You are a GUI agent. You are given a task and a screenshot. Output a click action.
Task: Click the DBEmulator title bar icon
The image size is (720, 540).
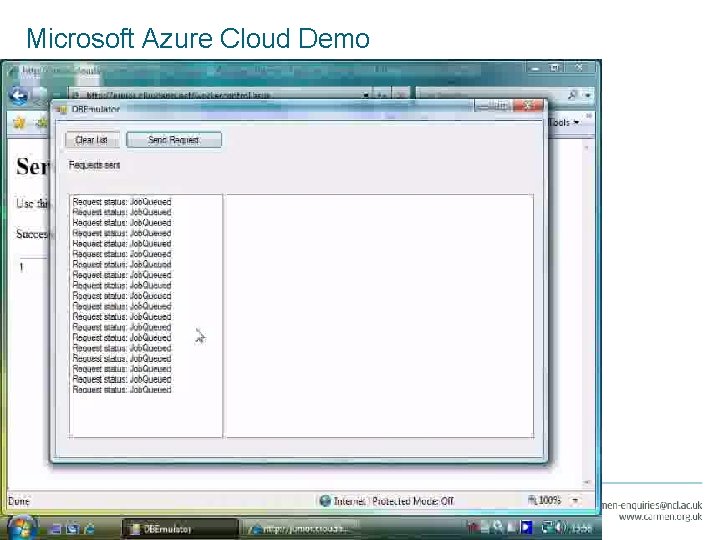[x=62, y=109]
